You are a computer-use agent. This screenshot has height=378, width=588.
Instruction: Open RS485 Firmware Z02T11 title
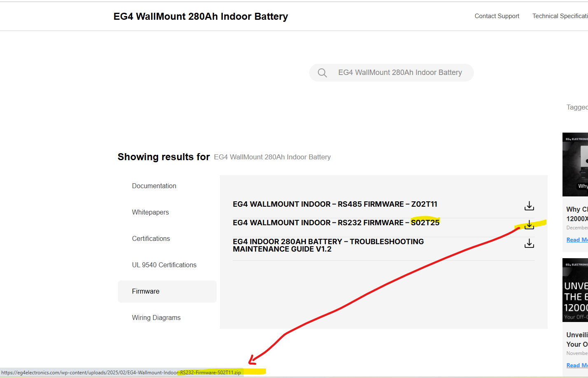click(335, 204)
